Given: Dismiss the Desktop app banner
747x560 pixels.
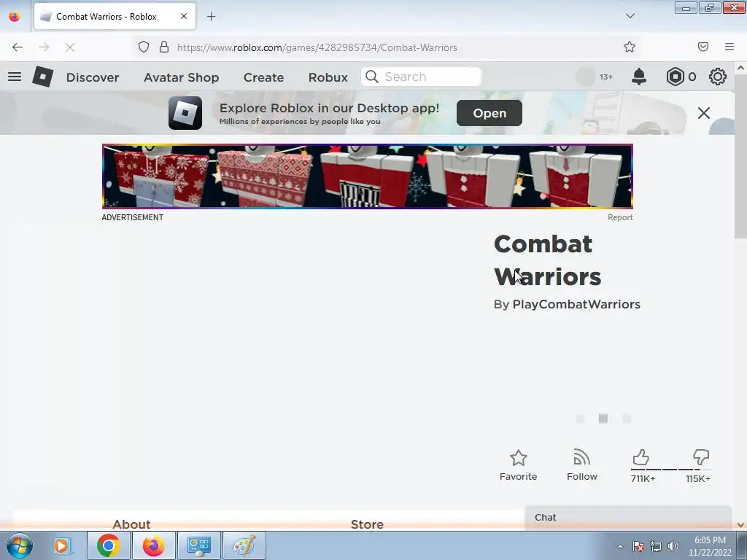Looking at the screenshot, I should click(704, 113).
